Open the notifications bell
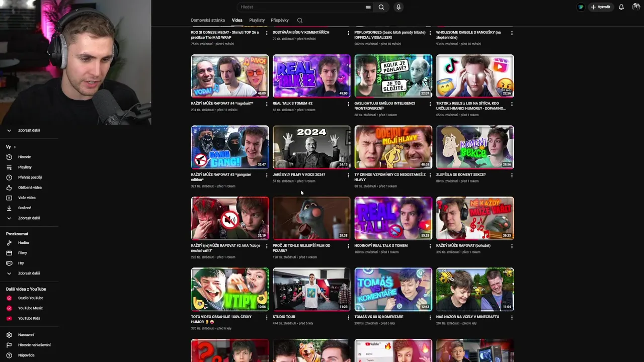The image size is (644, 362). (621, 7)
